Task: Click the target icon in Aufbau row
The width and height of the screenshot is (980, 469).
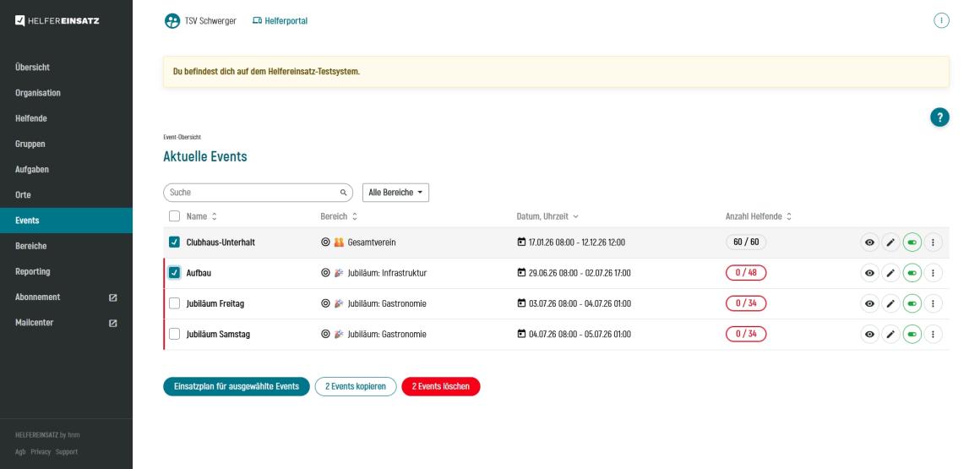Action: click(325, 273)
